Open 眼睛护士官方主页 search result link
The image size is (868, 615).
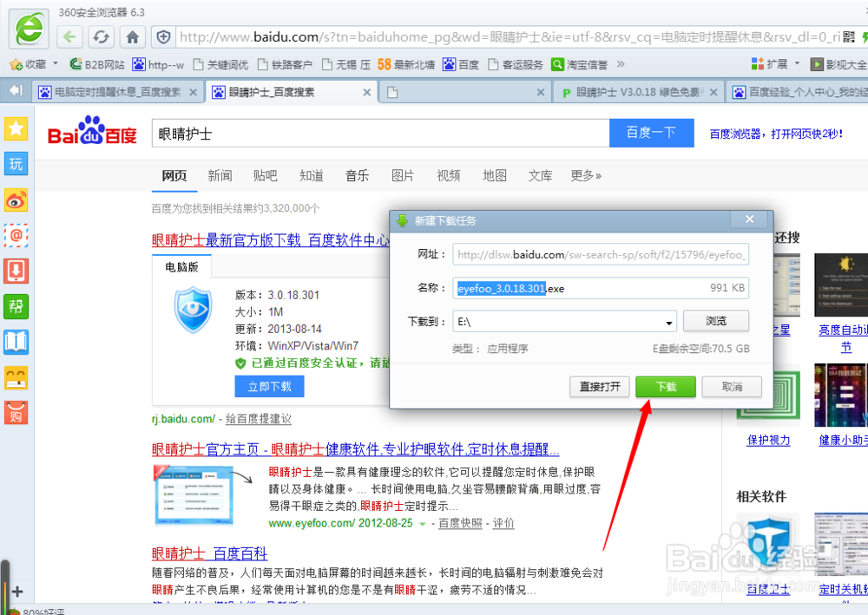pos(355,449)
